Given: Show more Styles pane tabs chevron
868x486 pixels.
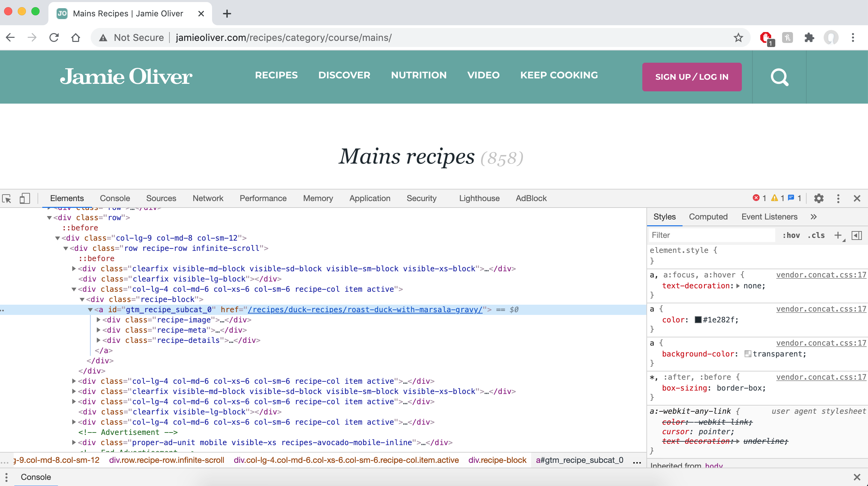Looking at the screenshot, I should point(814,217).
